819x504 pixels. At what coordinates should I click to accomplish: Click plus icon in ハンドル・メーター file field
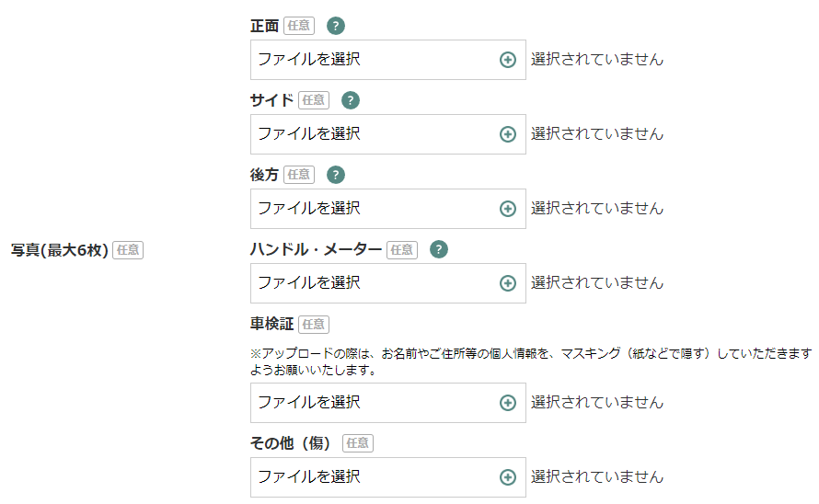tap(508, 283)
